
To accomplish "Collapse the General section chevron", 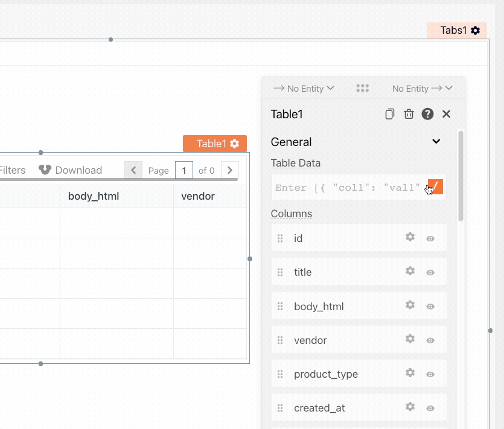I will pos(436,142).
